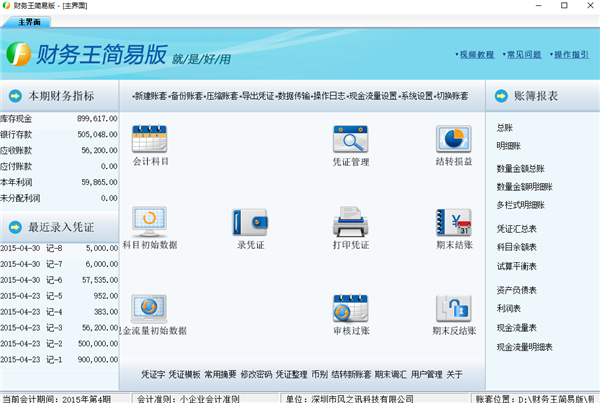This screenshot has height=403, width=600.
Task: Open 期末结账 notebook icon
Action: point(453,222)
